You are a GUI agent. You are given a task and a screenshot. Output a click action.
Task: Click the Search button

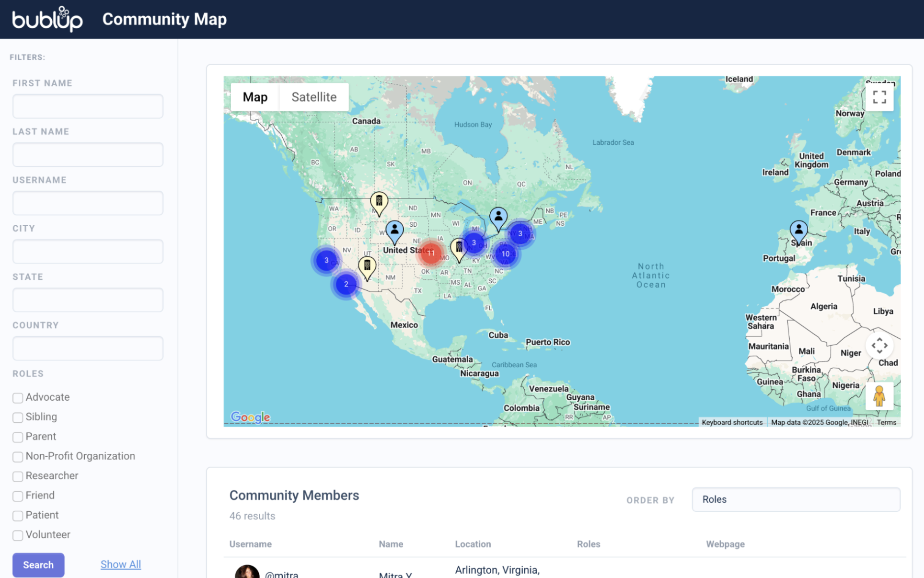(x=38, y=565)
